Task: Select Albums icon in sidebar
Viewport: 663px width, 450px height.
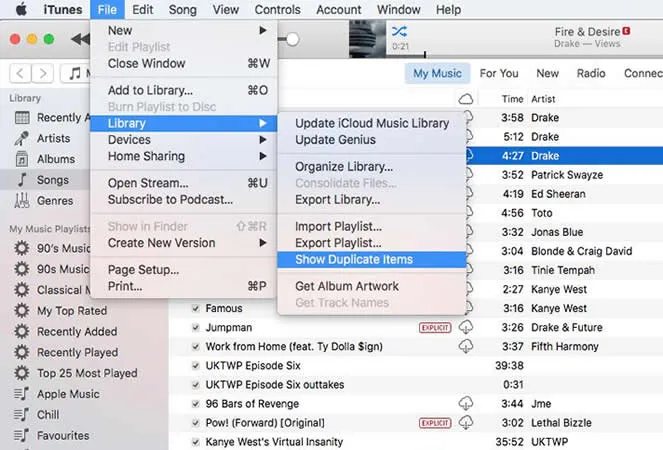Action: pyautogui.click(x=22, y=159)
